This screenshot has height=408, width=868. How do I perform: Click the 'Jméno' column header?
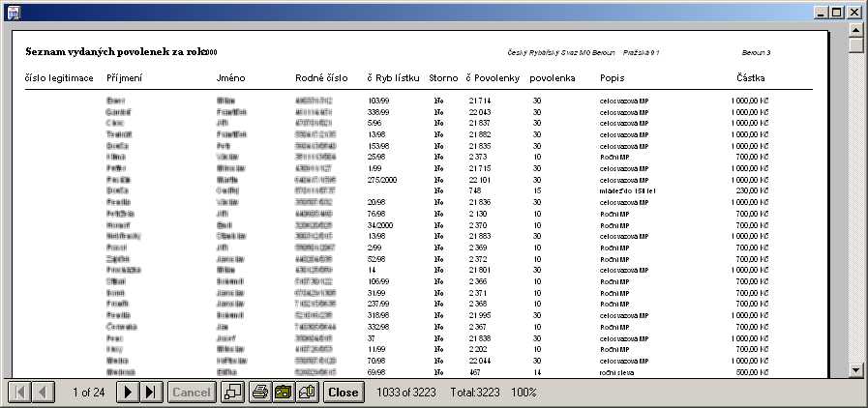click(231, 78)
